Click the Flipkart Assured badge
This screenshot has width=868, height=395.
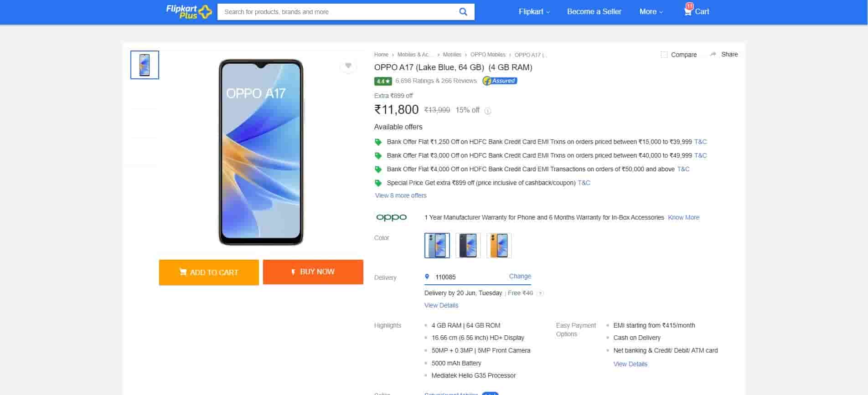[500, 81]
